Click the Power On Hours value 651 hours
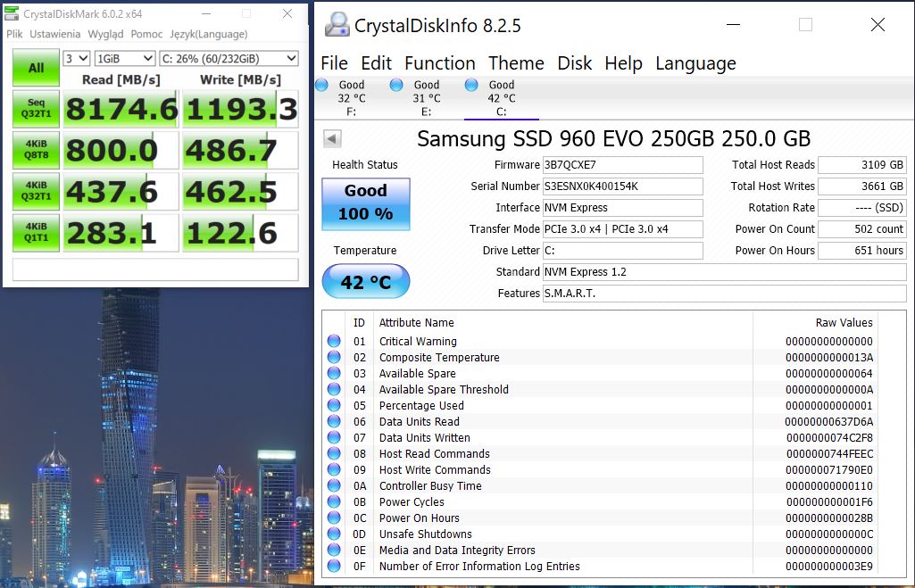Viewport: 915px width, 588px height. click(862, 250)
